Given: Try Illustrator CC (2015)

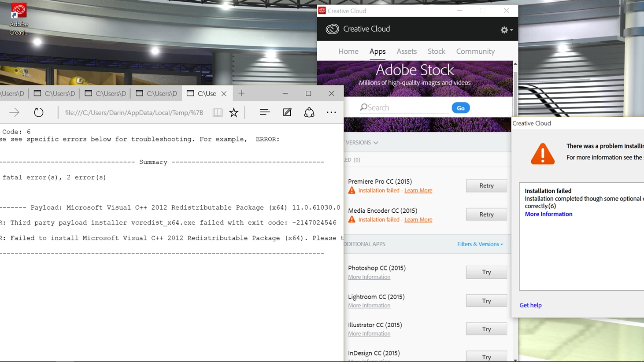Looking at the screenshot, I should [x=486, y=329].
